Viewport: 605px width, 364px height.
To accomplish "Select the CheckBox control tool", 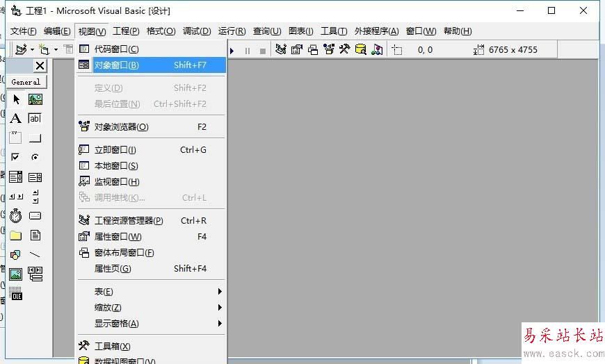I will 16,157.
